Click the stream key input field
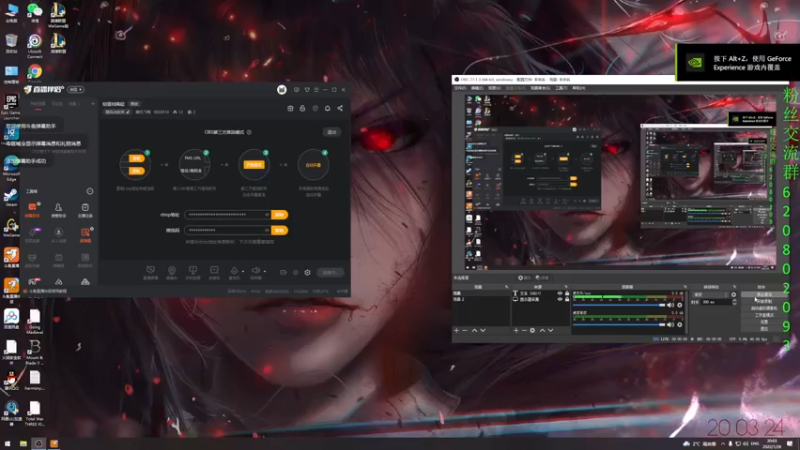 point(228,231)
